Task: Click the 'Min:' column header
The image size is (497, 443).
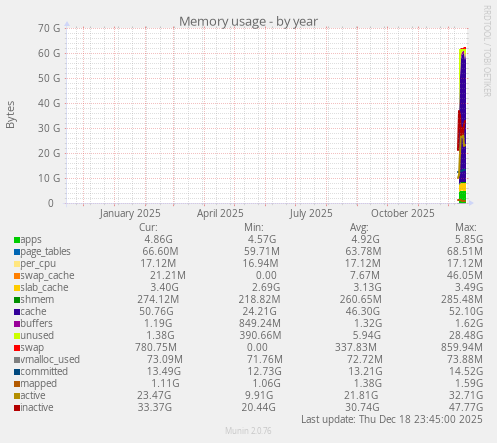Action: [x=254, y=227]
